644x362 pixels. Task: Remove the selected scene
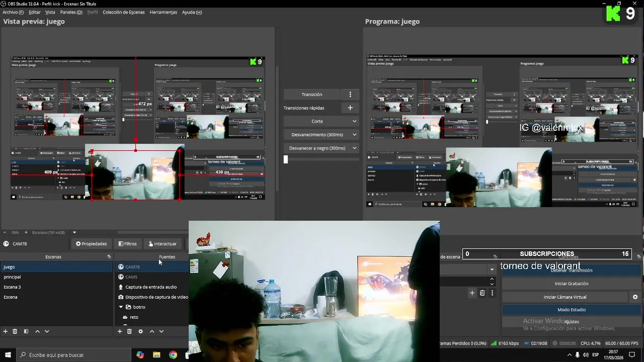[15, 331]
